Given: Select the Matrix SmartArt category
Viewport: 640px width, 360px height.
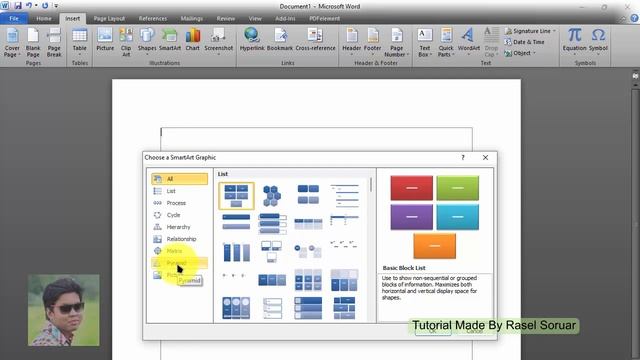Looking at the screenshot, I should [179, 251].
